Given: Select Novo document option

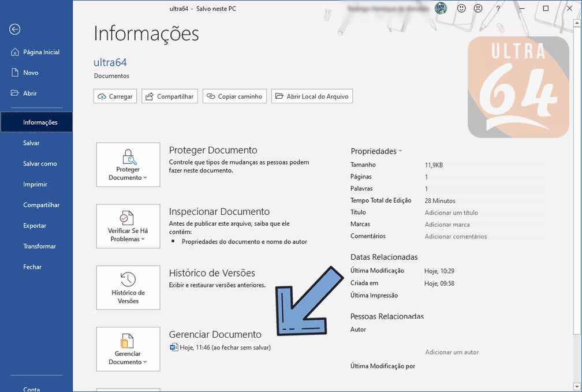Looking at the screenshot, I should [x=31, y=73].
